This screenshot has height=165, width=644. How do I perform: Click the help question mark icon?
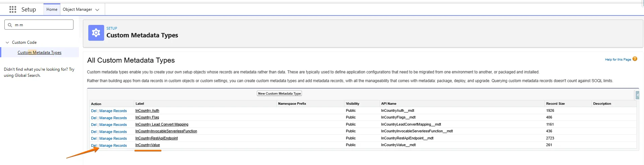[x=635, y=59]
